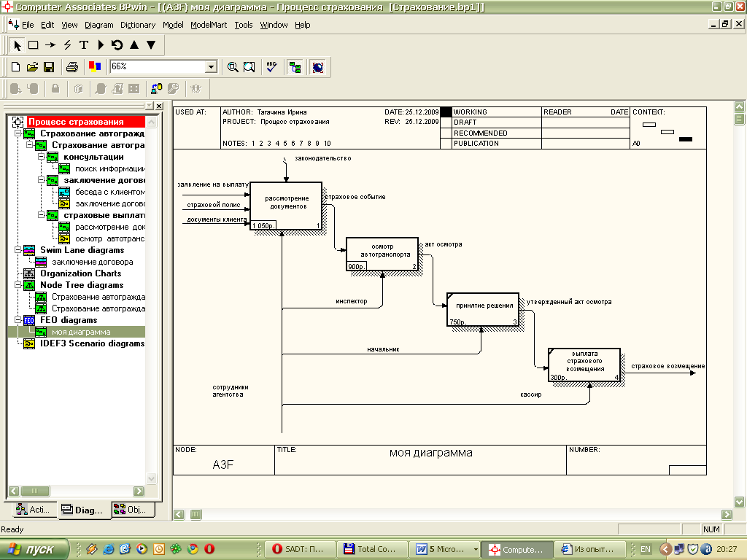The image size is (747, 560).
Task: Switch to the Activities tab
Action: tap(32, 510)
